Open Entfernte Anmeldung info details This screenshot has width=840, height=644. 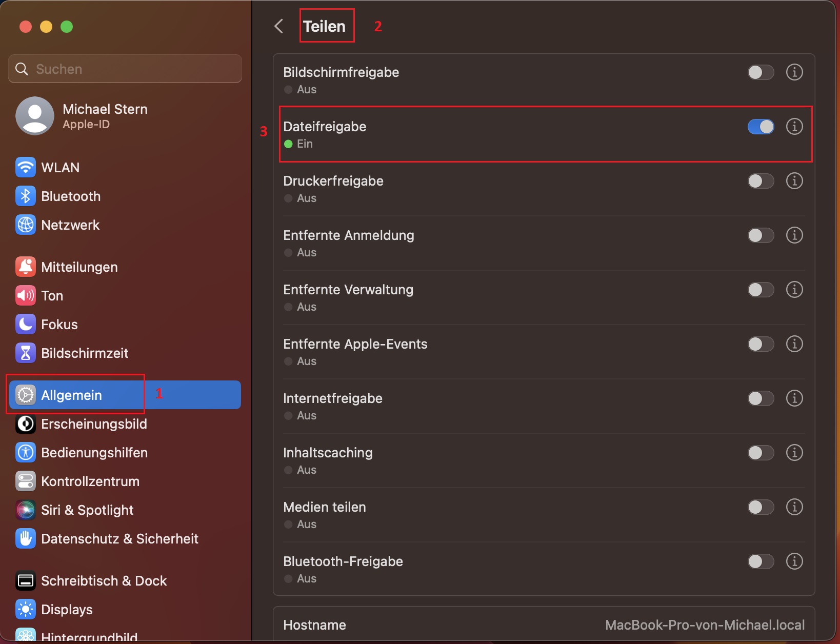coord(794,235)
